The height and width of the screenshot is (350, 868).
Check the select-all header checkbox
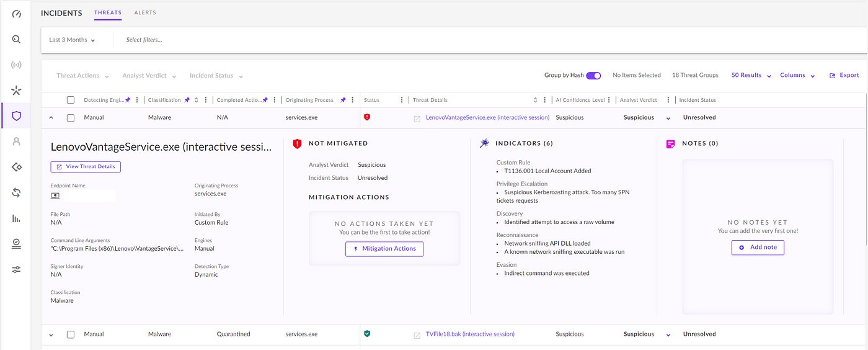point(71,100)
